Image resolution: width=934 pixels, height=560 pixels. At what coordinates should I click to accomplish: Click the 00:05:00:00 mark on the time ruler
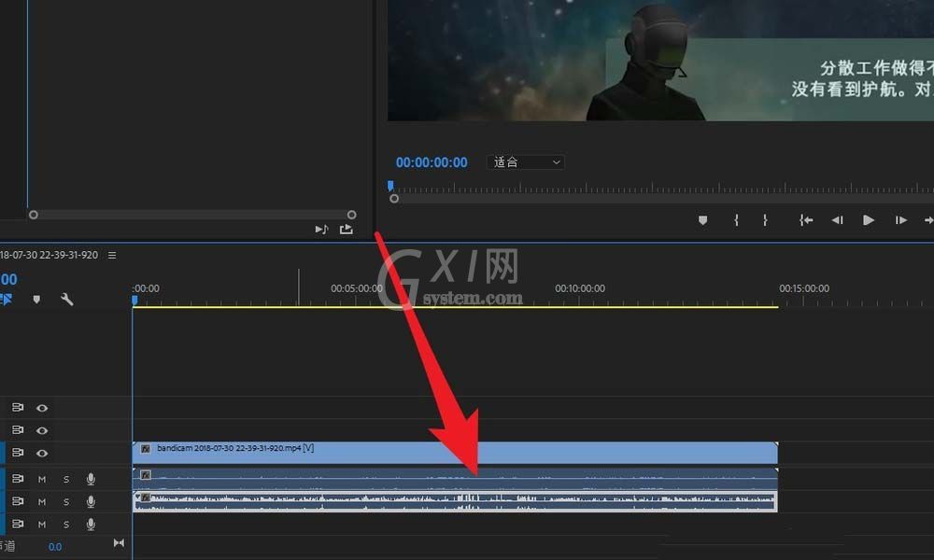click(x=356, y=288)
